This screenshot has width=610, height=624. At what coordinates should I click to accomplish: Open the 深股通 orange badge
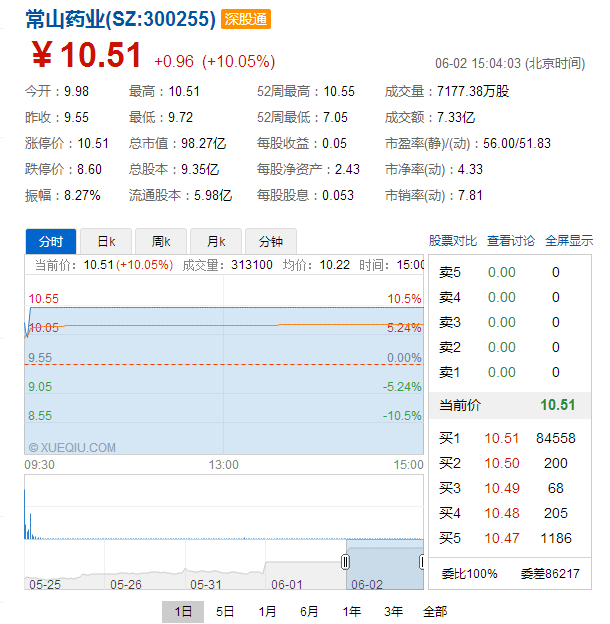[x=246, y=19]
